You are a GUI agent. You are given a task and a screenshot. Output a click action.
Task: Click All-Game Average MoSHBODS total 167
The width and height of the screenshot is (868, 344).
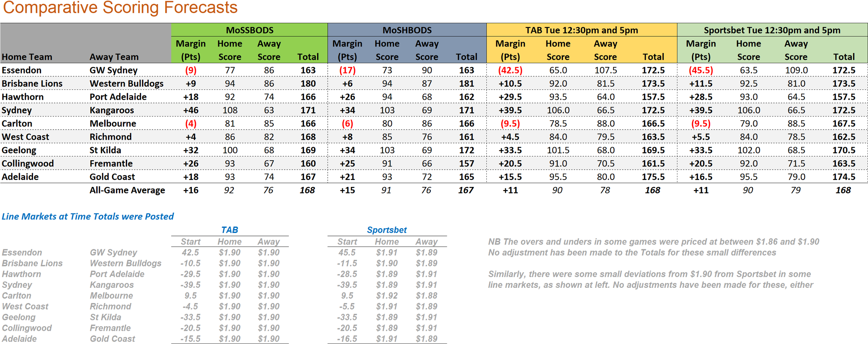(x=466, y=190)
